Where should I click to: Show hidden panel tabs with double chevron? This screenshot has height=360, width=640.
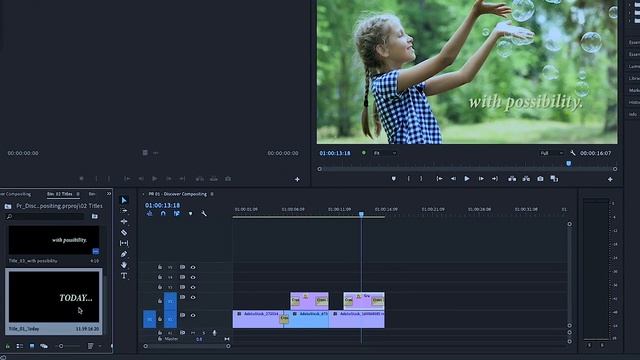109,194
